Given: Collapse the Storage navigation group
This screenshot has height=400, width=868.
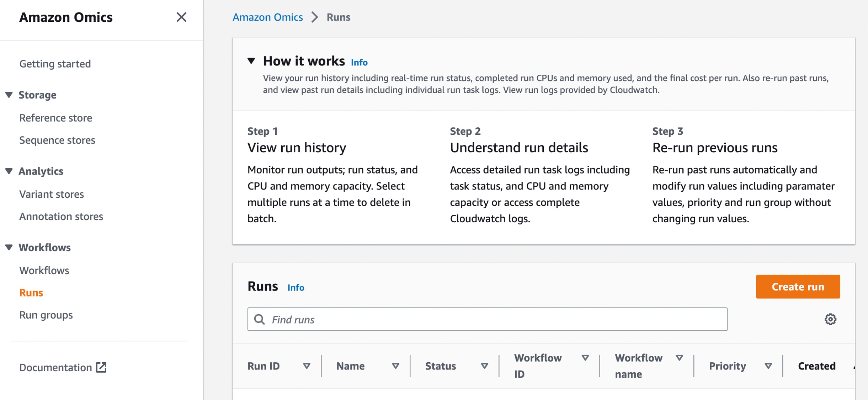Looking at the screenshot, I should pyautogui.click(x=9, y=95).
